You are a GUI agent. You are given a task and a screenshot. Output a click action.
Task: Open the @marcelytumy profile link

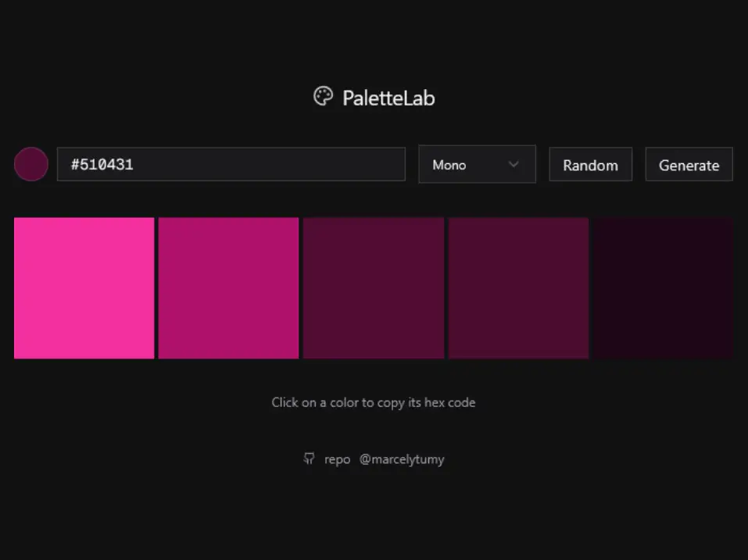[x=402, y=459]
